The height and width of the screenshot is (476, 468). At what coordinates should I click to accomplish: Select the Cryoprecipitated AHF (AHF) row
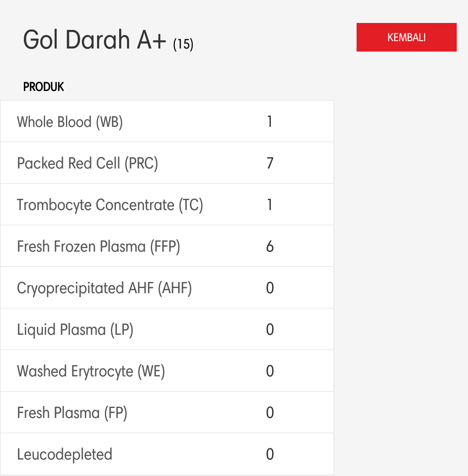[167, 288]
